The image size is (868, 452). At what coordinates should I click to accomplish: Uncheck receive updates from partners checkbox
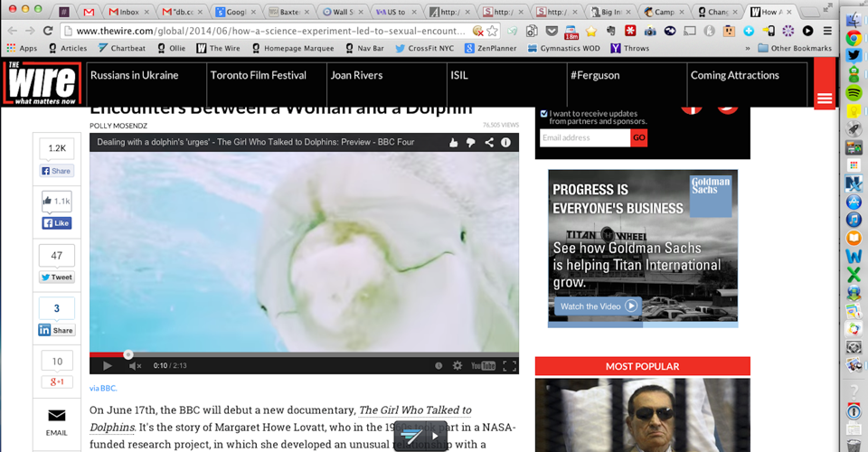pyautogui.click(x=543, y=113)
